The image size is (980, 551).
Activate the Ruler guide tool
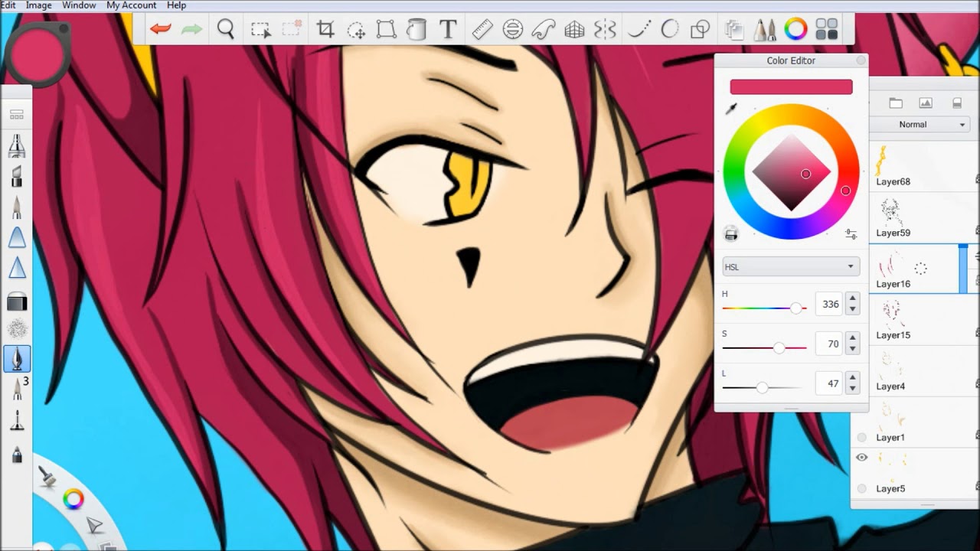(x=482, y=29)
